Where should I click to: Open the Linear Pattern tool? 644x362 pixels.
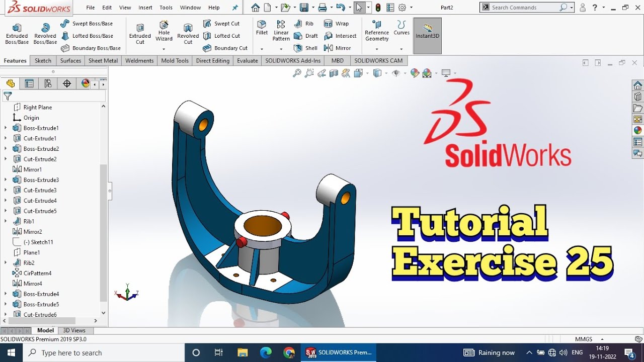click(281, 31)
